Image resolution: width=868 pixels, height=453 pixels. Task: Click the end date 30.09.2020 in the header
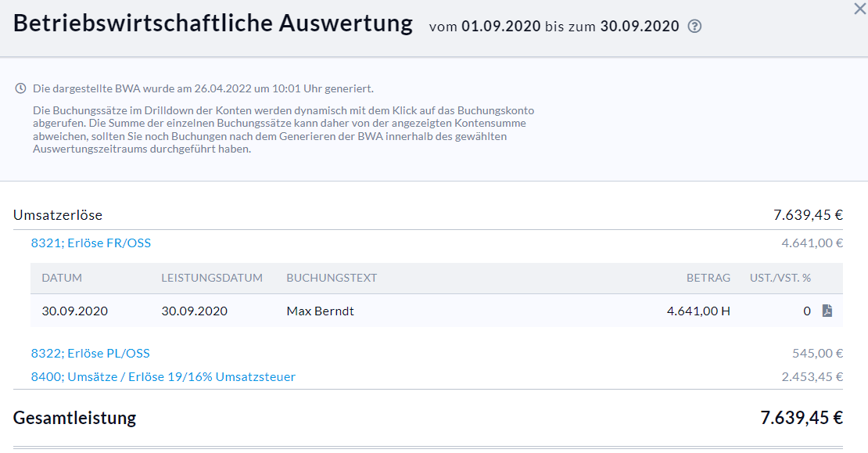click(x=639, y=26)
